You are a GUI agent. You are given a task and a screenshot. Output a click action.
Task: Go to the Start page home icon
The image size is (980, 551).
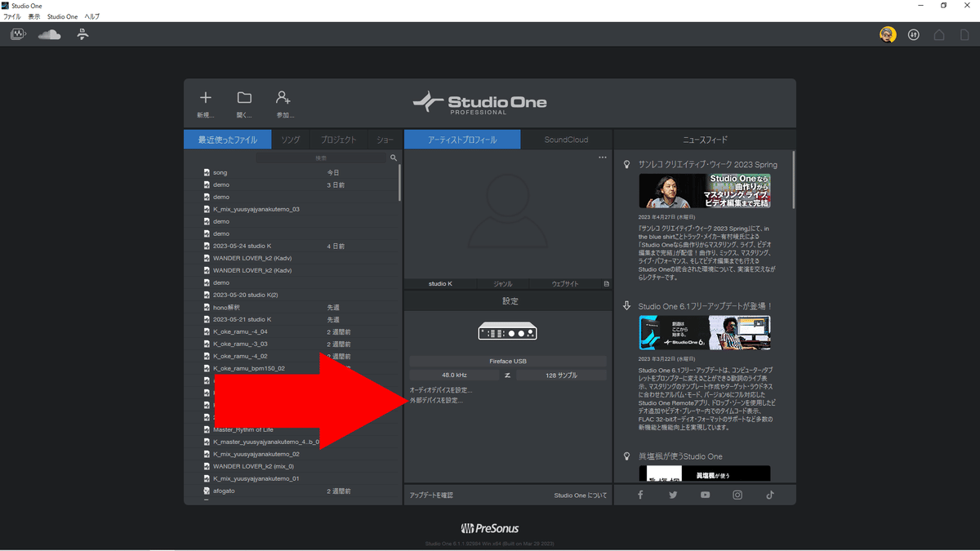939,34
